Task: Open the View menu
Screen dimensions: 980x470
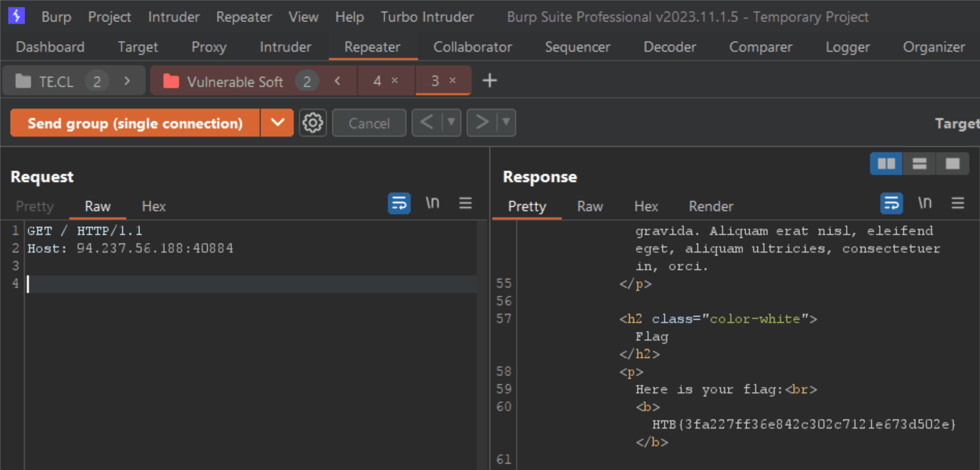Action: (x=303, y=17)
